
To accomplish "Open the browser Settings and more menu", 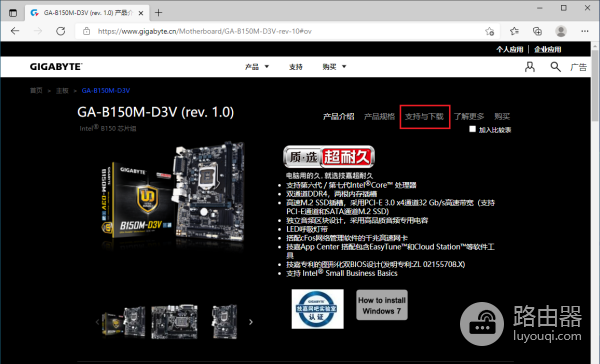I will pos(585,31).
